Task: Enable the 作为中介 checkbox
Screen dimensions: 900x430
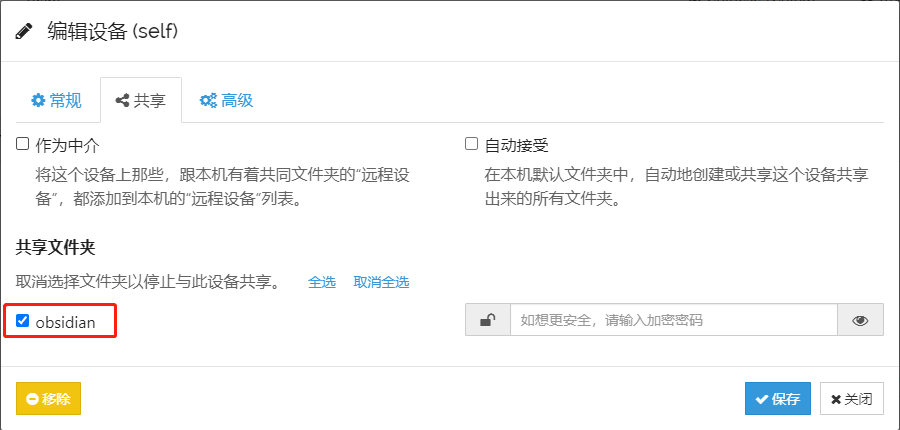Action: coord(23,144)
